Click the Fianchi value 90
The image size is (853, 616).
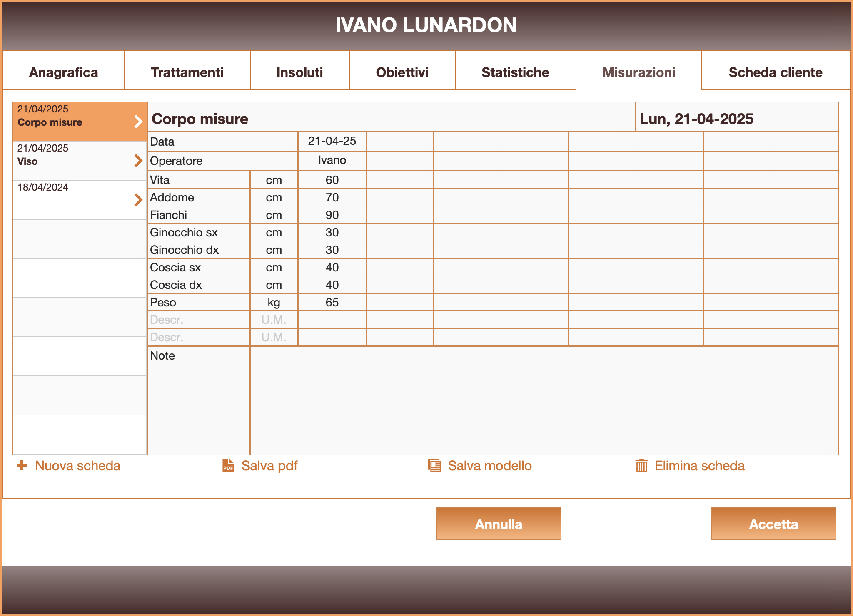tap(332, 215)
